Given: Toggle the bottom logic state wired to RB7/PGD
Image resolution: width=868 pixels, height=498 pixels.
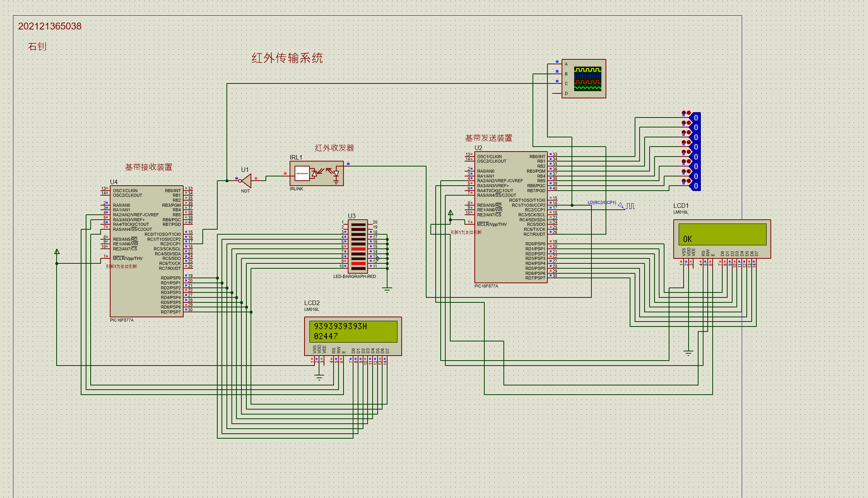Looking at the screenshot, I should tap(695, 186).
